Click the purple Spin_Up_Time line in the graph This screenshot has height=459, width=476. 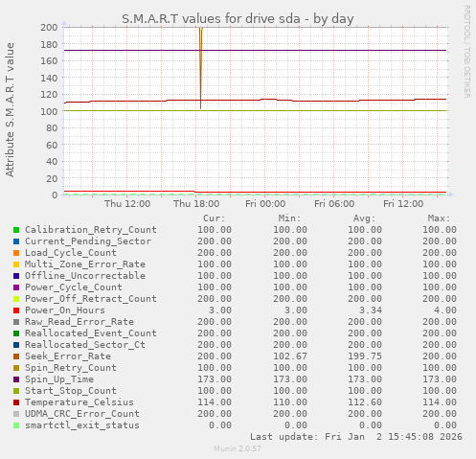255,51
